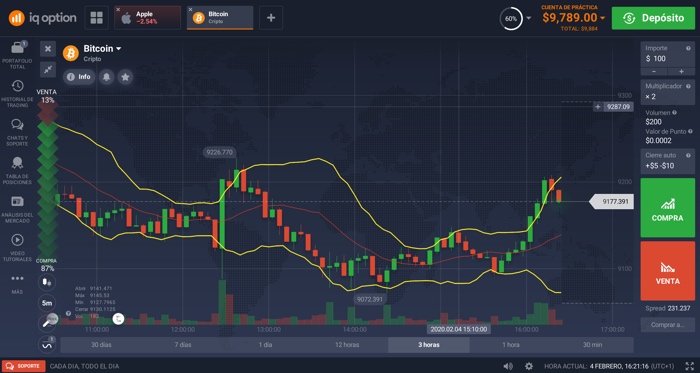Close the chart panel with X icon

[48, 49]
